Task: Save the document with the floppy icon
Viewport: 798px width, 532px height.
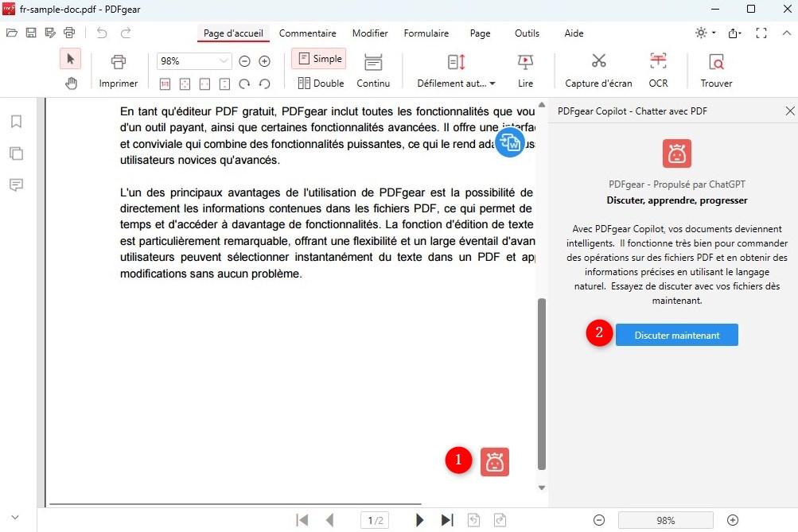Action: [x=31, y=33]
